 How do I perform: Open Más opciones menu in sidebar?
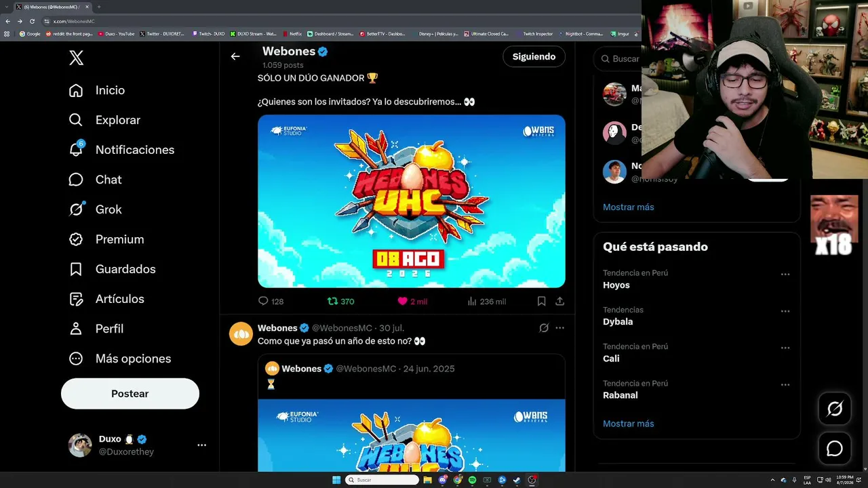click(x=119, y=359)
